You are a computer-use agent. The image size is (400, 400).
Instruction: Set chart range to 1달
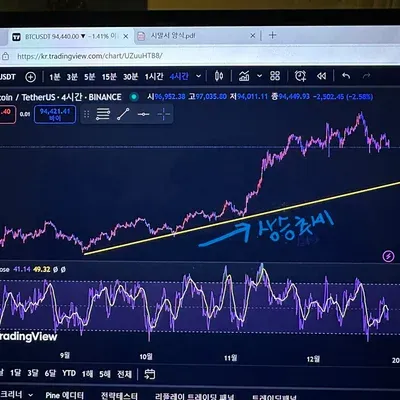(x=15, y=373)
